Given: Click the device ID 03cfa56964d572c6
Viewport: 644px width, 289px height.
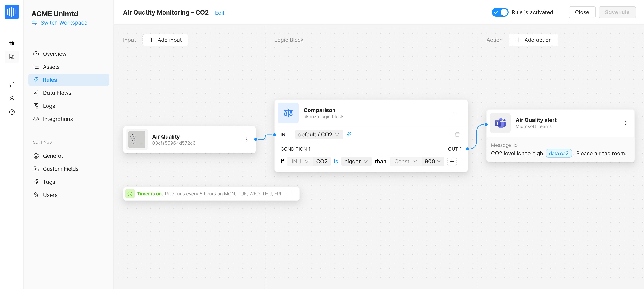Looking at the screenshot, I should coord(174,143).
